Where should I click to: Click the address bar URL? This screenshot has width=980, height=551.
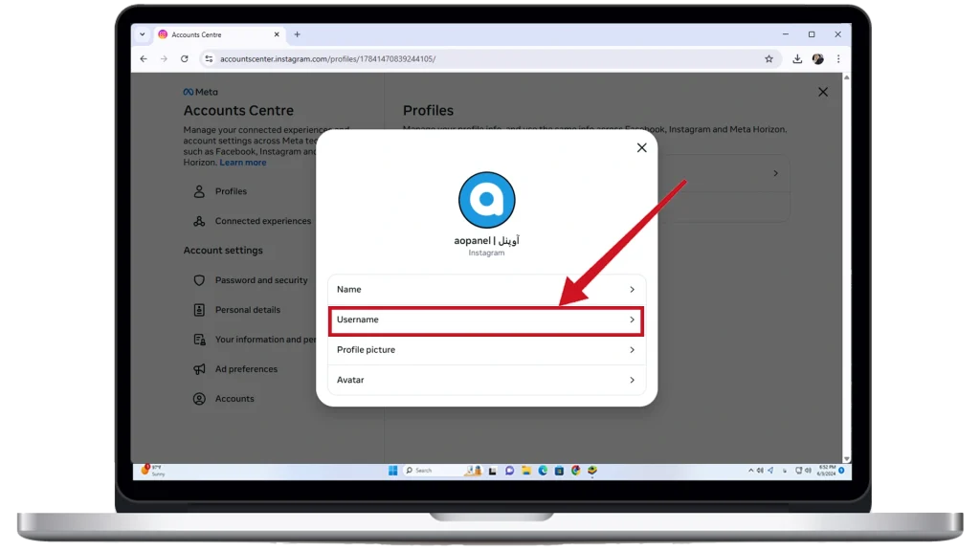coord(327,58)
